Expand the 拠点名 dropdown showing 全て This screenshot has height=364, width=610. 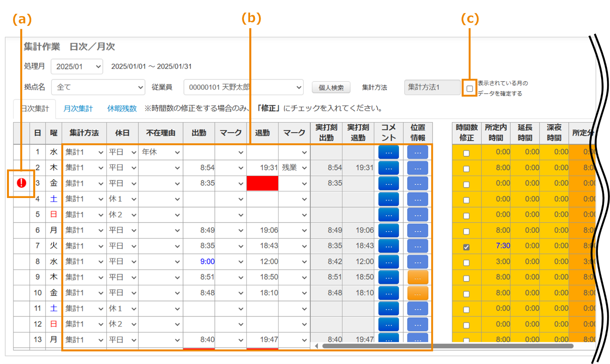(x=98, y=87)
